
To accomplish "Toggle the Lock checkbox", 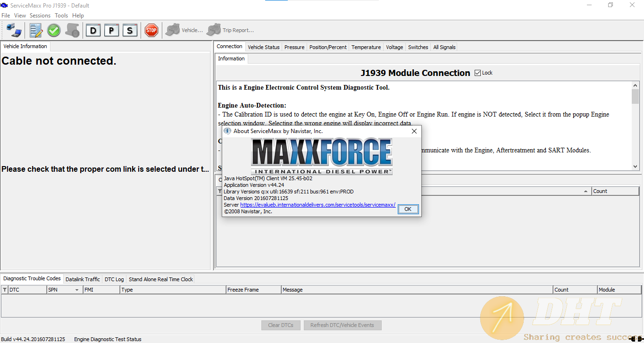I will [x=477, y=73].
